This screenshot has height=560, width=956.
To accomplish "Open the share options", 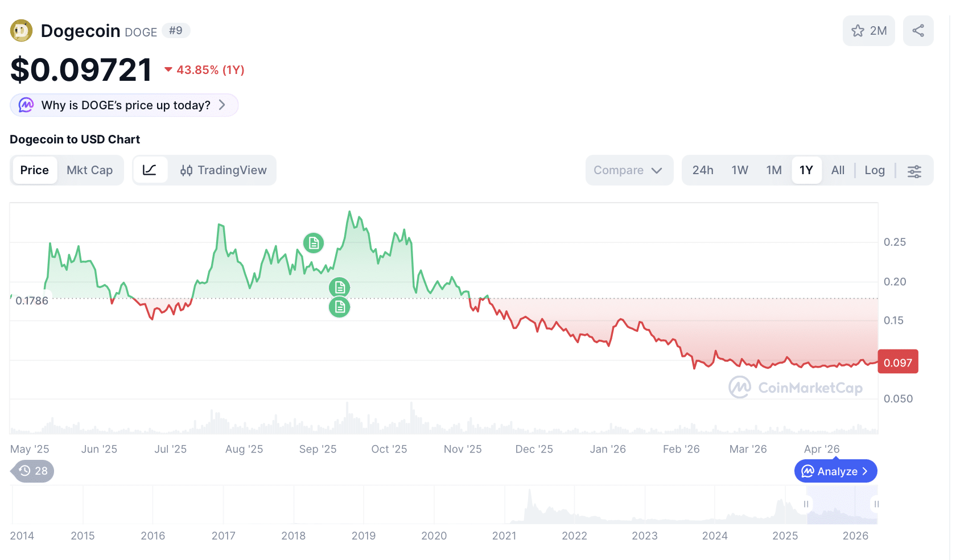I will tap(918, 30).
